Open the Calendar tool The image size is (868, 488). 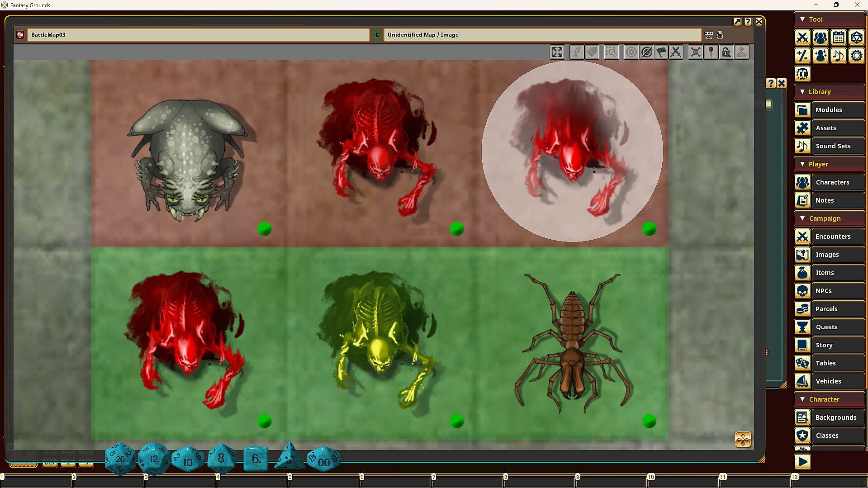point(838,38)
